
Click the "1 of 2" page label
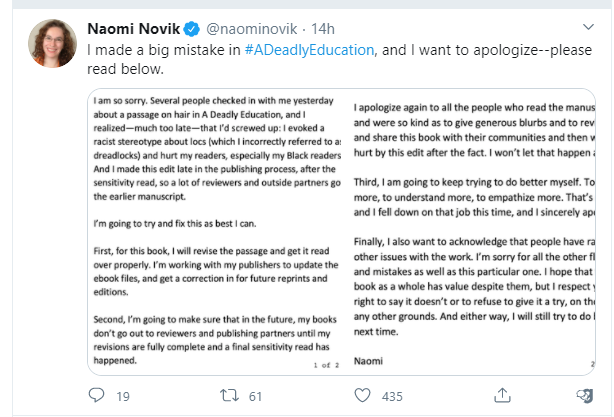point(326,365)
